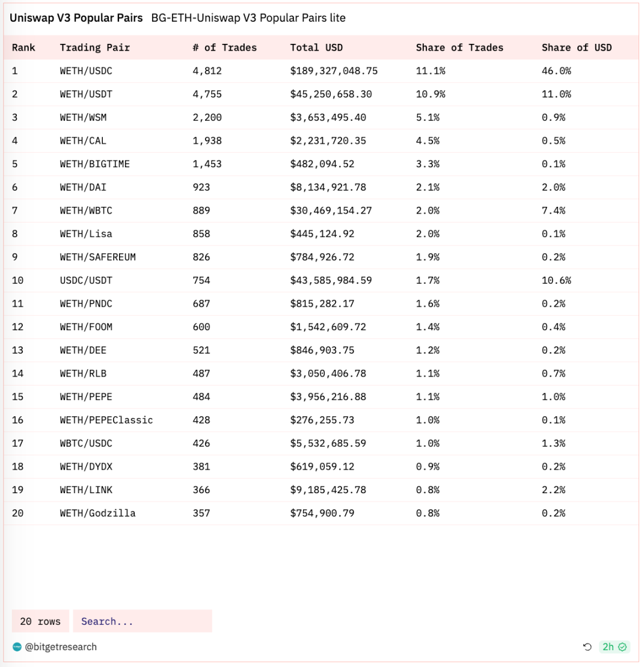
Task: Sort by the # of Trades column header
Action: click(x=225, y=48)
